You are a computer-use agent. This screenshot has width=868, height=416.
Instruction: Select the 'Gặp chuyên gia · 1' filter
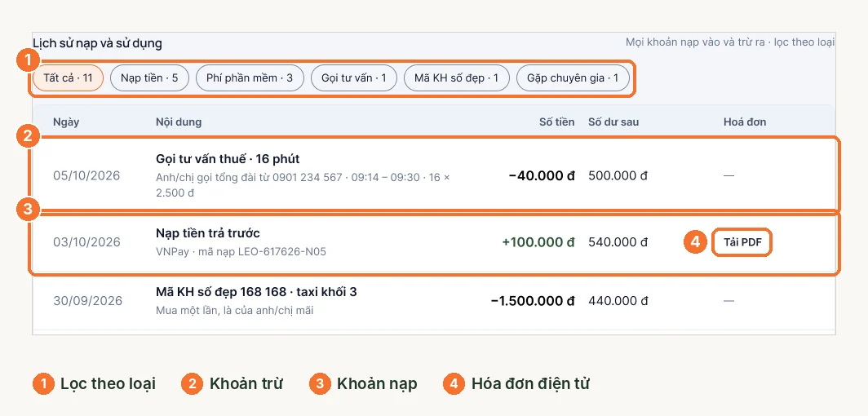coord(573,78)
